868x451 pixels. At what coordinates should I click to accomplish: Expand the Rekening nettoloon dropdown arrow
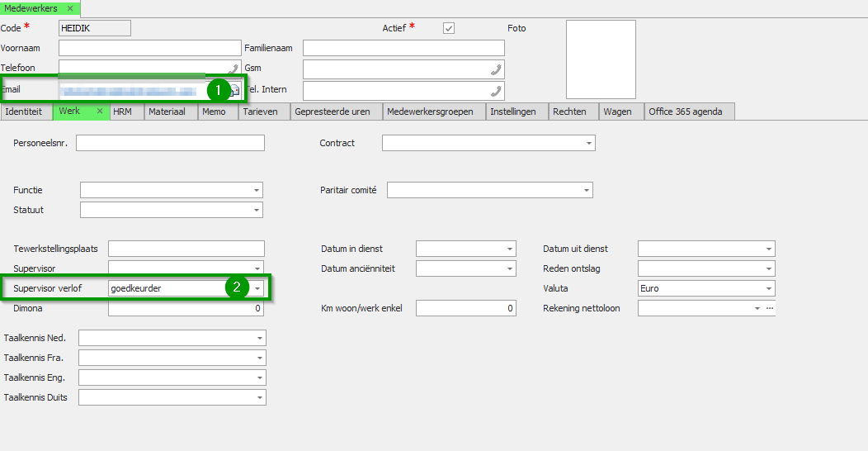click(x=757, y=308)
